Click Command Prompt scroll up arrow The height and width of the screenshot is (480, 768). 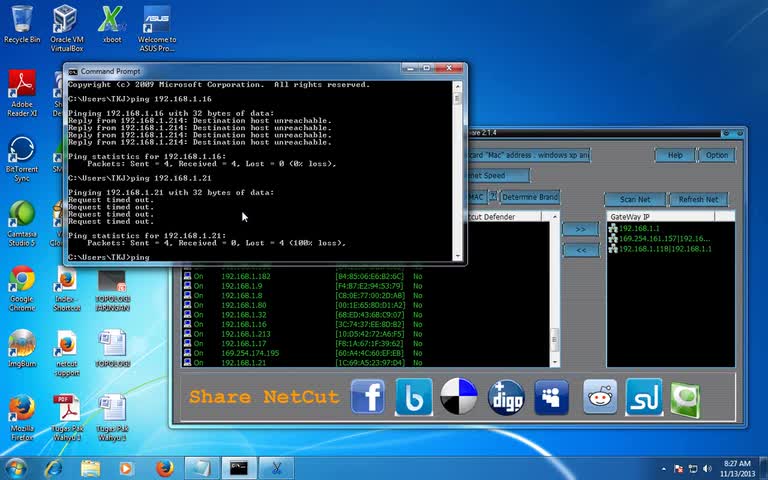pos(457,87)
